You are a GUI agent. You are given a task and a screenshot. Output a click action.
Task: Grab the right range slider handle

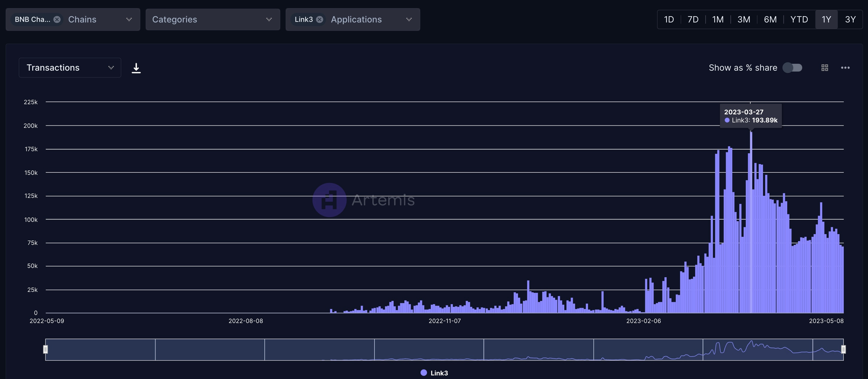(x=843, y=349)
